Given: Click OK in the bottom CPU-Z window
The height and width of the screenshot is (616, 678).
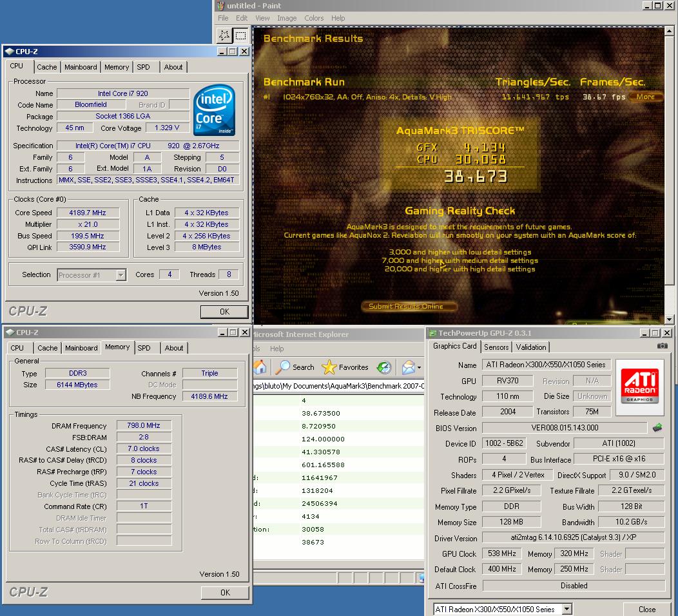Looking at the screenshot, I should 226,593.
